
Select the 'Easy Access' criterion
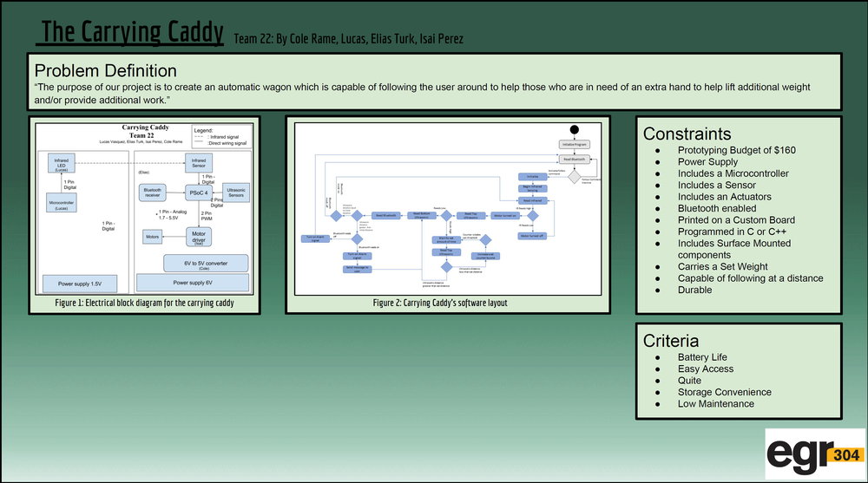[705, 369]
